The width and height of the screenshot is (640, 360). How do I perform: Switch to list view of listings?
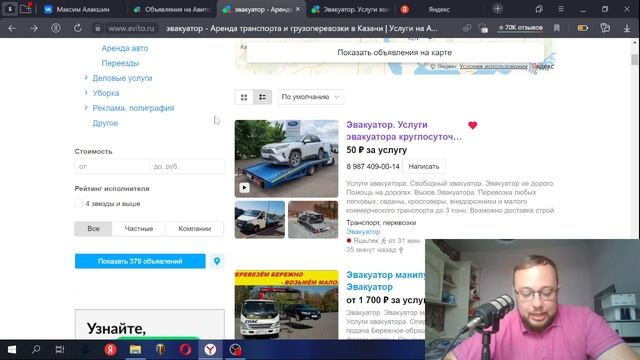tap(262, 97)
